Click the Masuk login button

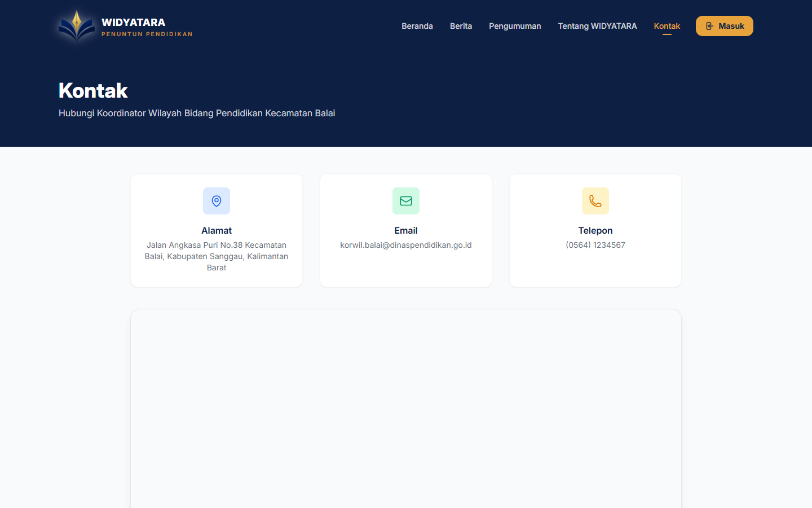coord(725,26)
